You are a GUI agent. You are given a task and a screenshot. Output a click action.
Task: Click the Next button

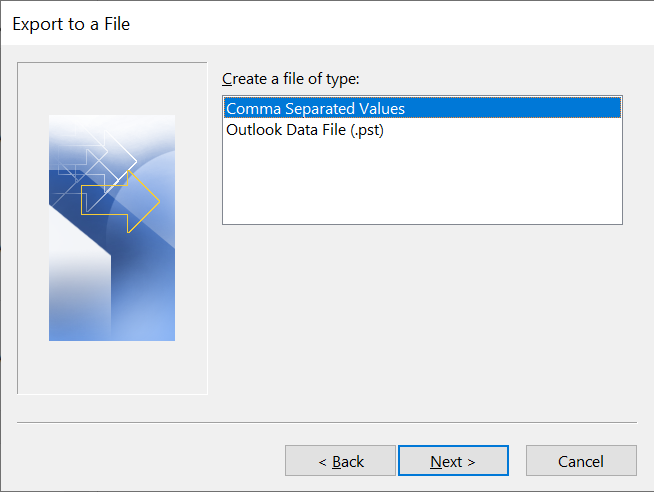tap(453, 461)
